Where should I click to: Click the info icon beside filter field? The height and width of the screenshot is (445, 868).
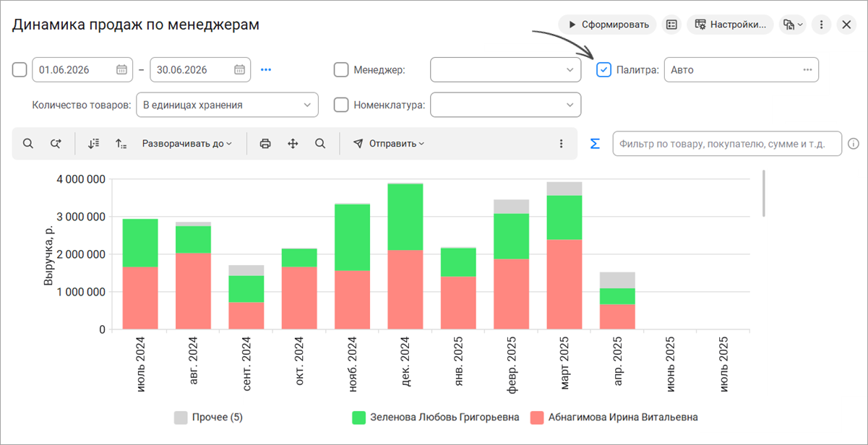(x=854, y=144)
